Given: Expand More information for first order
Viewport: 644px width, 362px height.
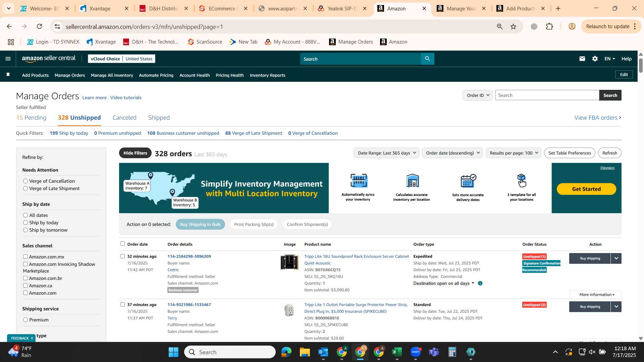Looking at the screenshot, I should pos(595,295).
